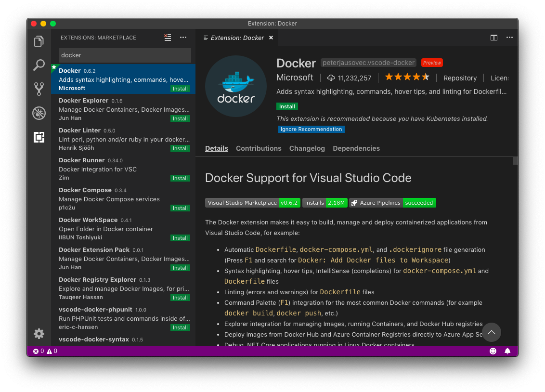This screenshot has width=545, height=392.
Task: Open the Explorer view in activity bar
Action: pos(39,41)
